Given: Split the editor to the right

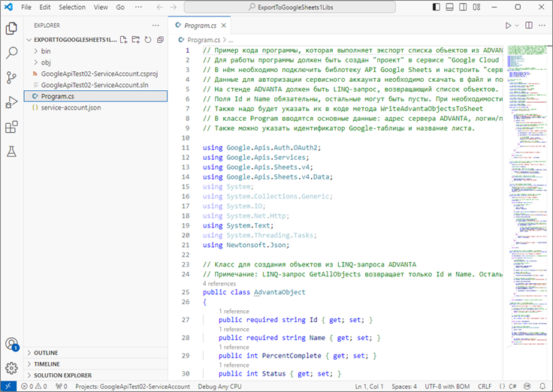Looking at the screenshot, I should pos(529,26).
